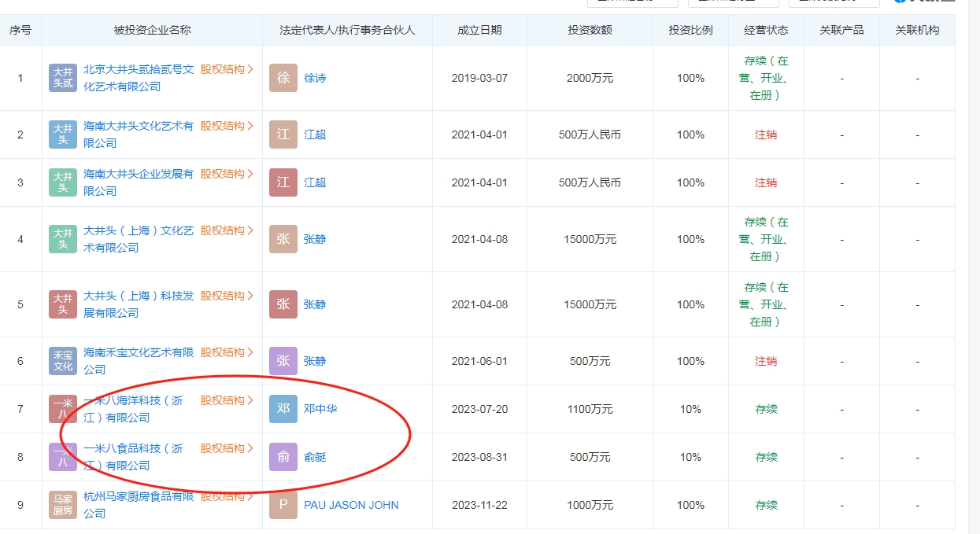Select the date cell 2023-11-22
980x534 pixels.
click(479, 505)
